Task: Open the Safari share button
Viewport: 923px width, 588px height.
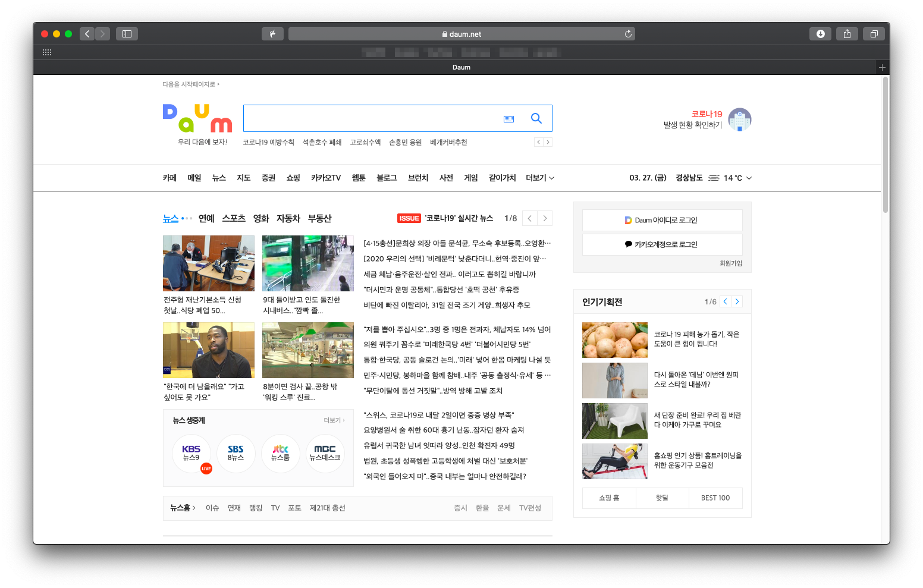Action: pyautogui.click(x=847, y=34)
